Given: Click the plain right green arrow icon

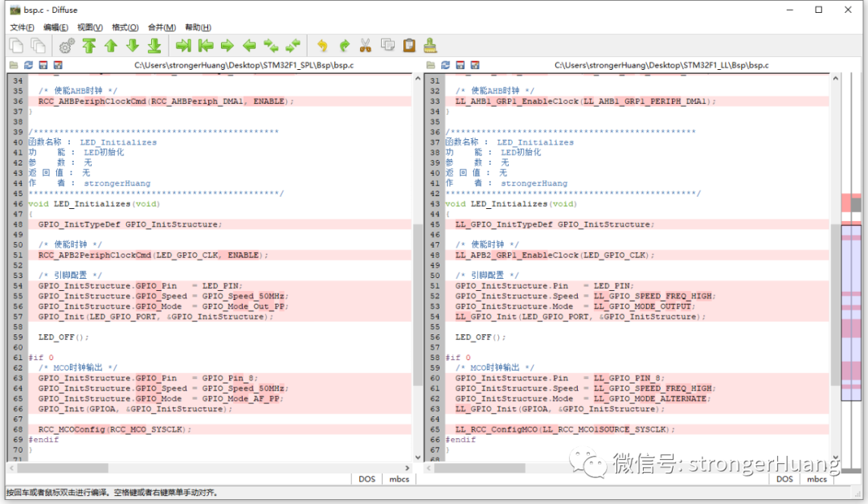Looking at the screenshot, I should click(227, 46).
